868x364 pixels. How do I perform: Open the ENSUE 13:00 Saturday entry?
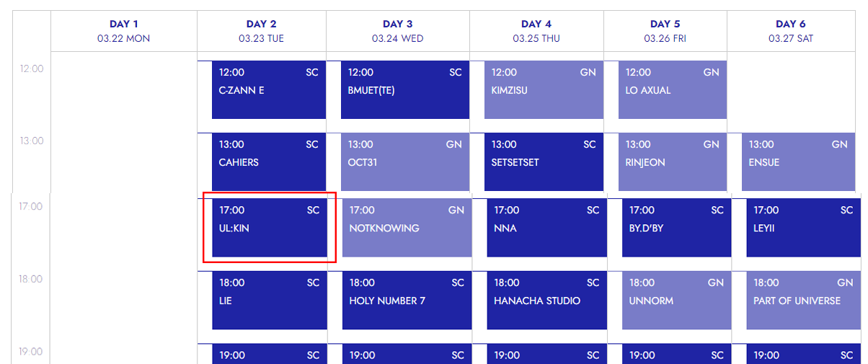coord(798,162)
